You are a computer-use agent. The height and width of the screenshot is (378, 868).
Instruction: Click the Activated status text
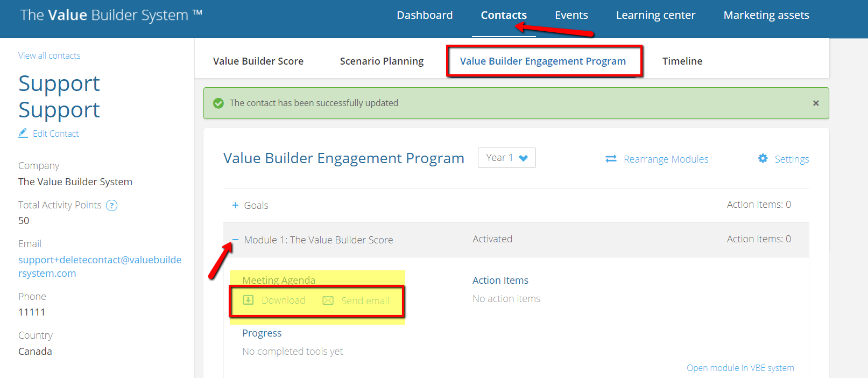click(492, 239)
